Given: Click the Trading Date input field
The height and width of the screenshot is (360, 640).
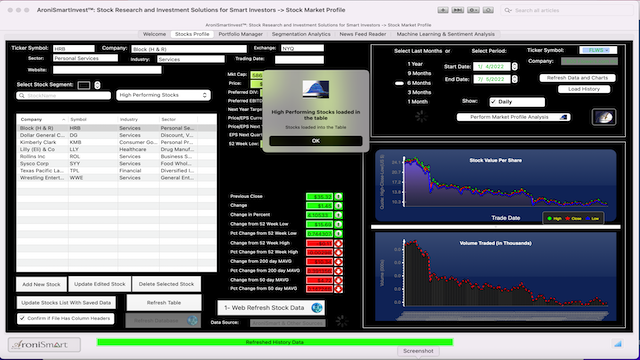Looking at the screenshot, I should click(x=299, y=60).
